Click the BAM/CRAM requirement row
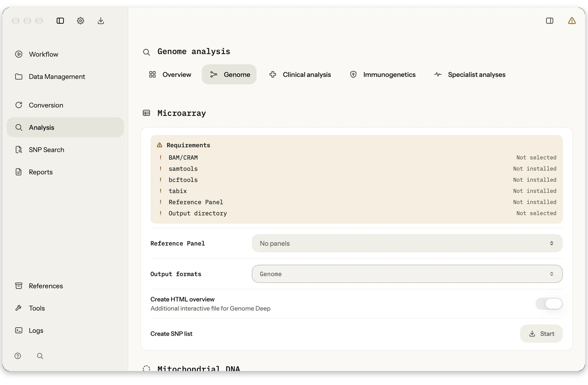The height and width of the screenshot is (385, 588). pyautogui.click(x=357, y=158)
